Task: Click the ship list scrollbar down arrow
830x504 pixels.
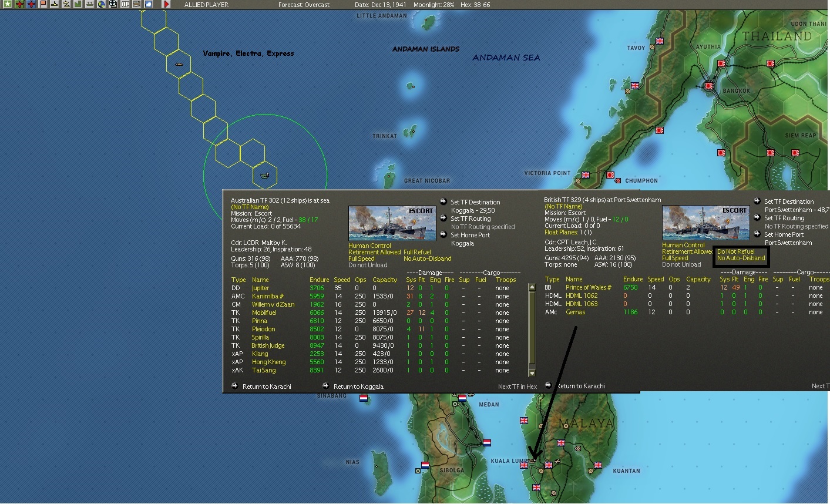Action: 532,373
